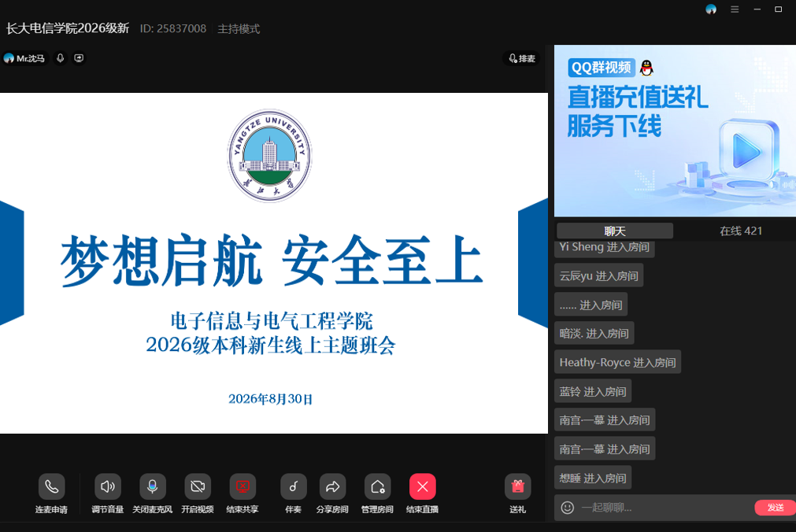Switch to the 聊天 tab
Viewport: 796px width, 532px height.
tap(615, 231)
